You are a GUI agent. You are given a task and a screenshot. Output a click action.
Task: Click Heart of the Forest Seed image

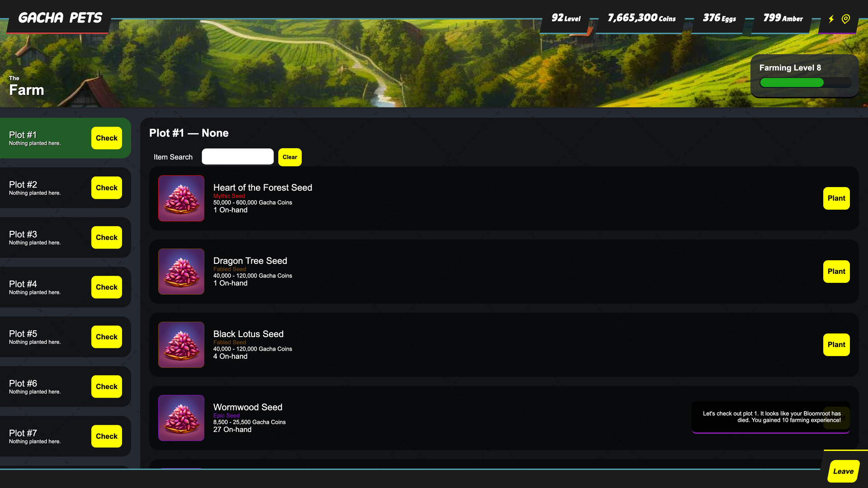[x=181, y=198]
